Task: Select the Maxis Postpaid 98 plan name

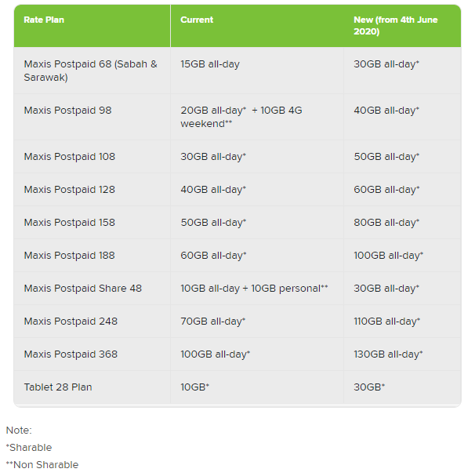Action: (68, 111)
